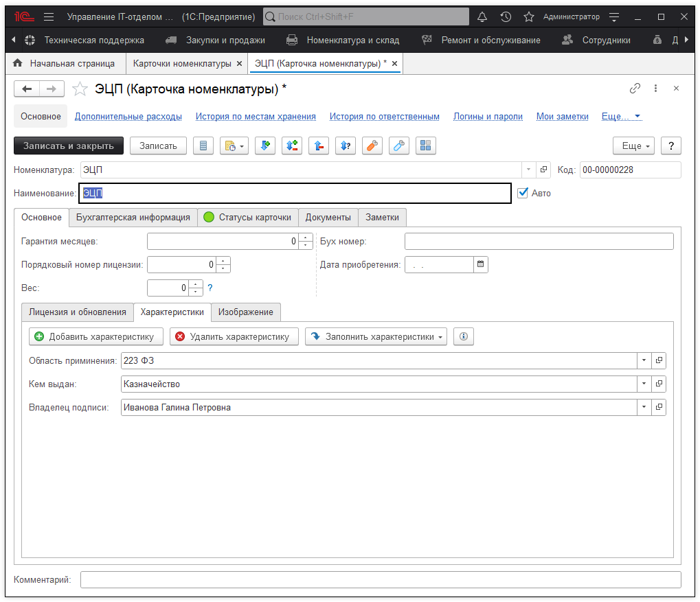Switch to the Бухгалтерская информация tab
The width and height of the screenshot is (700, 602).
point(133,217)
